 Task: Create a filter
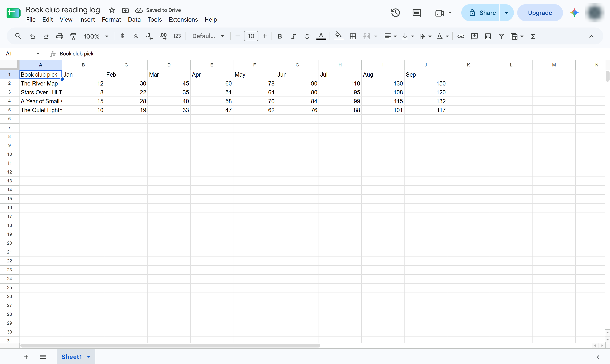point(501,36)
